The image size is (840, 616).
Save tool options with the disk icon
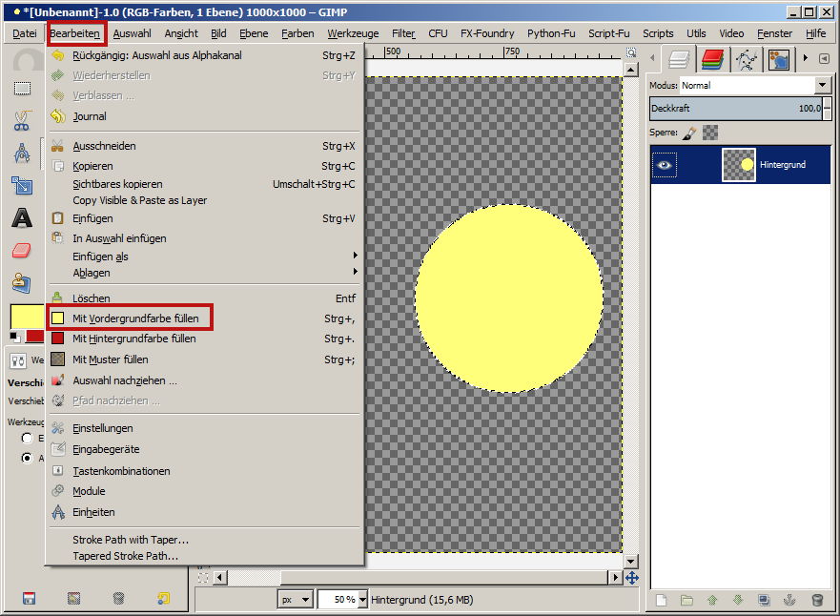(x=29, y=598)
